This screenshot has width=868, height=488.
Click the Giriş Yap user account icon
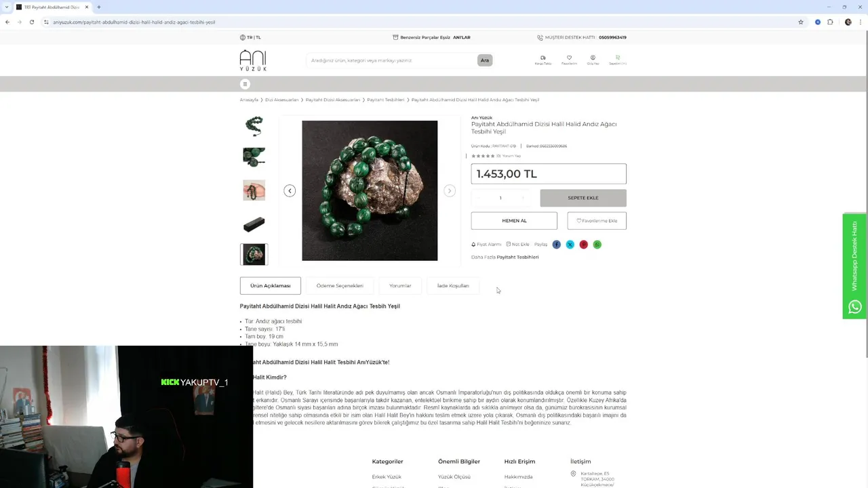(593, 60)
